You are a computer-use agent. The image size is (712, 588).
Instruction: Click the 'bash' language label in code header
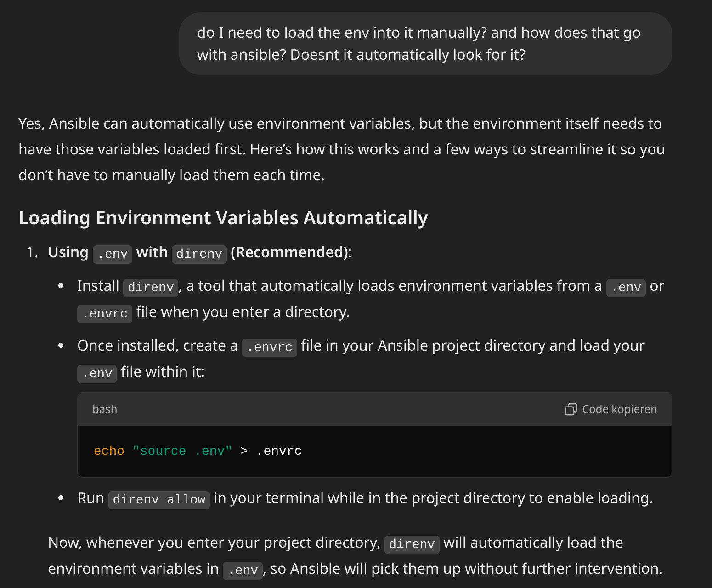pos(105,409)
